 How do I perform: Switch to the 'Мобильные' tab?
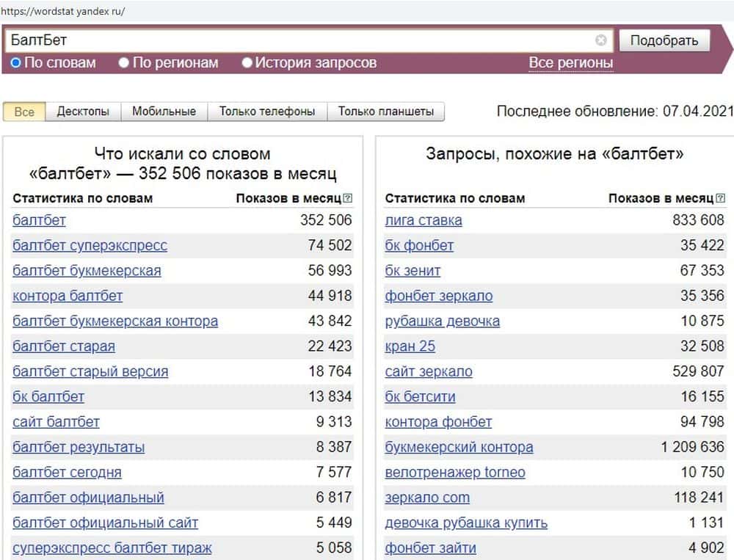(164, 112)
